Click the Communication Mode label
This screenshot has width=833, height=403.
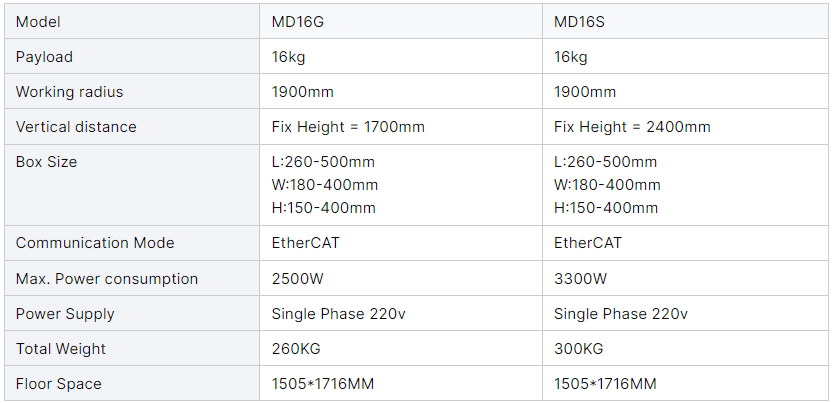(95, 243)
